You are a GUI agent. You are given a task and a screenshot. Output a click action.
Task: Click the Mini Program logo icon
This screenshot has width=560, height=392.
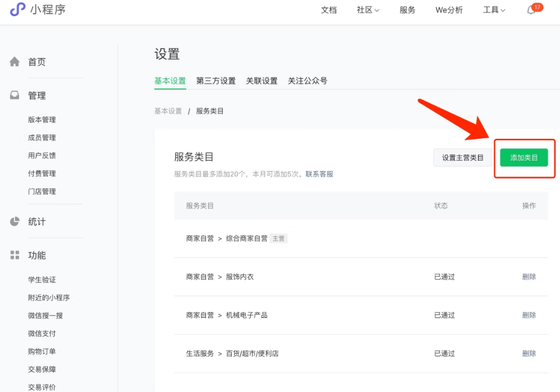(x=18, y=10)
